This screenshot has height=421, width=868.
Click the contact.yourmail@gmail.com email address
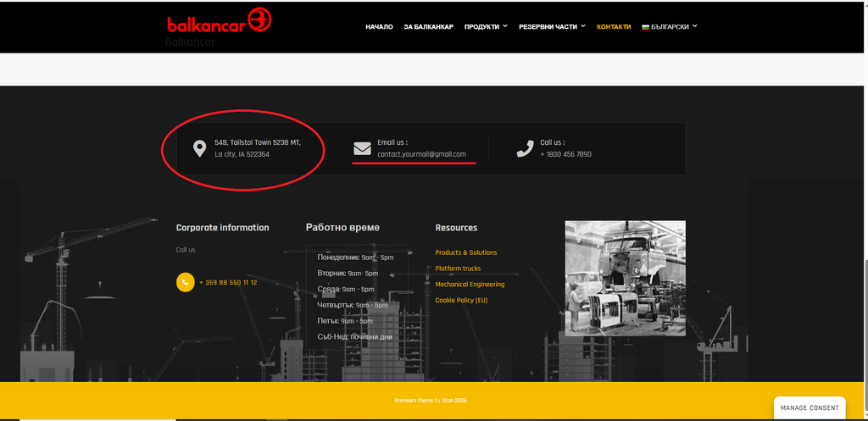[x=422, y=154]
